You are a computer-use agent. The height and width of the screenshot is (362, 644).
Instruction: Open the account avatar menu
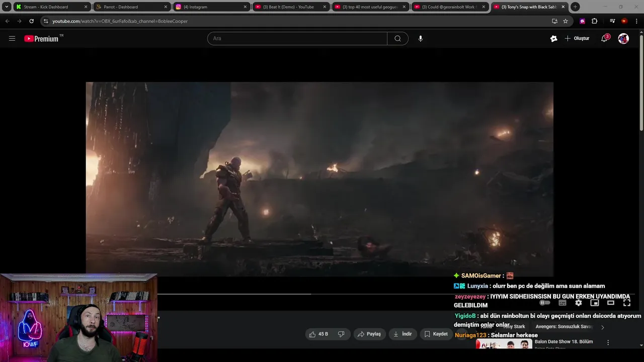[623, 38]
